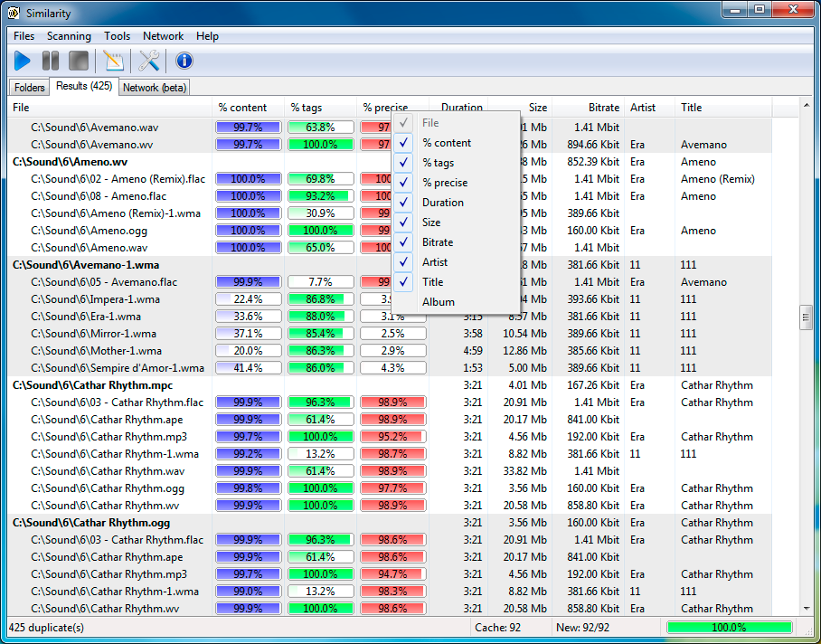Screen dimensions: 821x644
Task: Enable the Album column in popup
Action: click(x=439, y=302)
